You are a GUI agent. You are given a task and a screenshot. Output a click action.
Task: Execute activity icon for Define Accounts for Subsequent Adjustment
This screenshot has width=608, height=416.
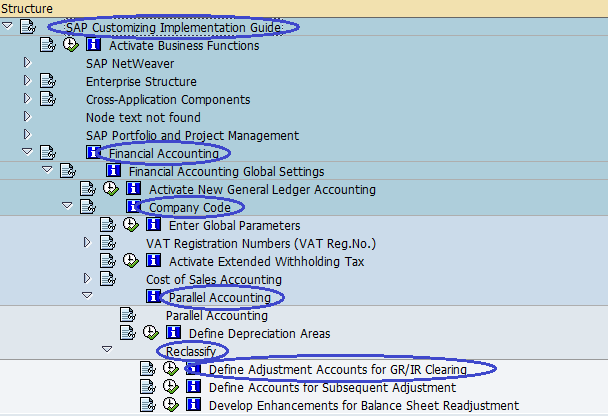(x=171, y=386)
